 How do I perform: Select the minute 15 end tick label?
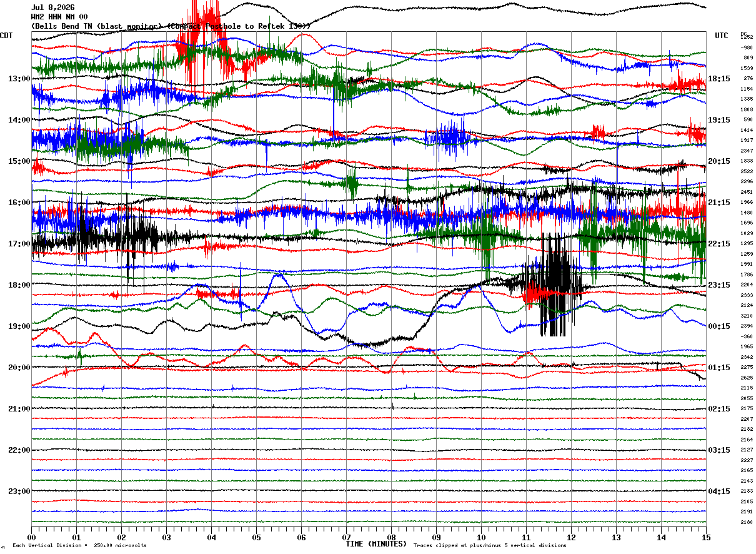pos(706,537)
